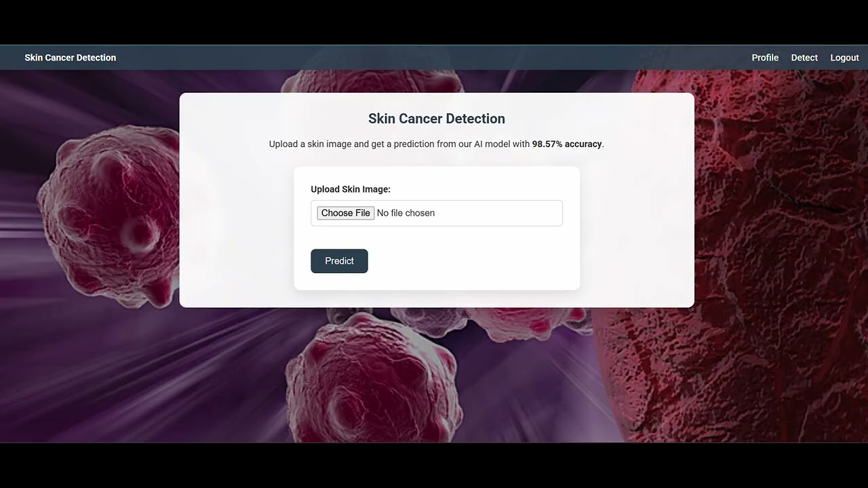Click the "98.57% accuracy" text
868x488 pixels.
click(567, 144)
